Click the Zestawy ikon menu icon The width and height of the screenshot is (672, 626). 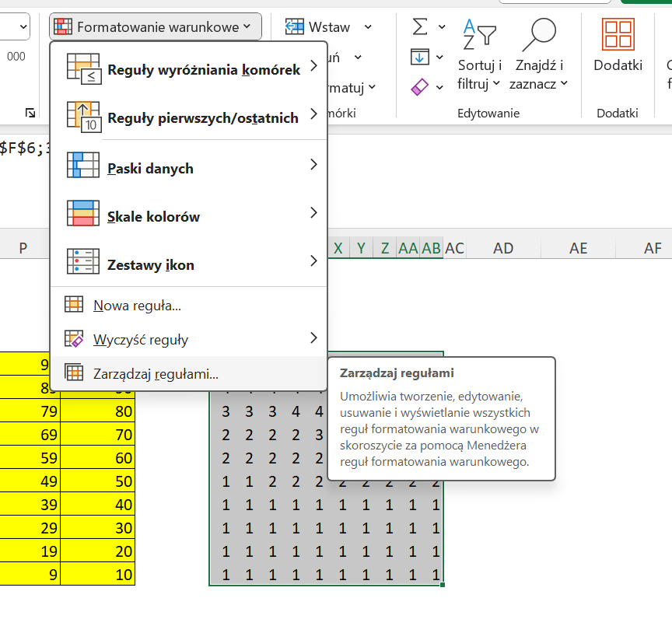82,265
